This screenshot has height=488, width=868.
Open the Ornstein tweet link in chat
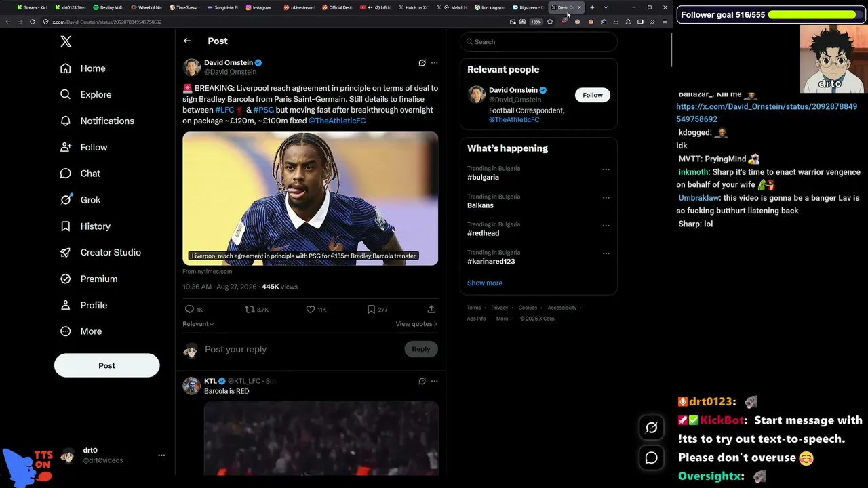click(766, 113)
